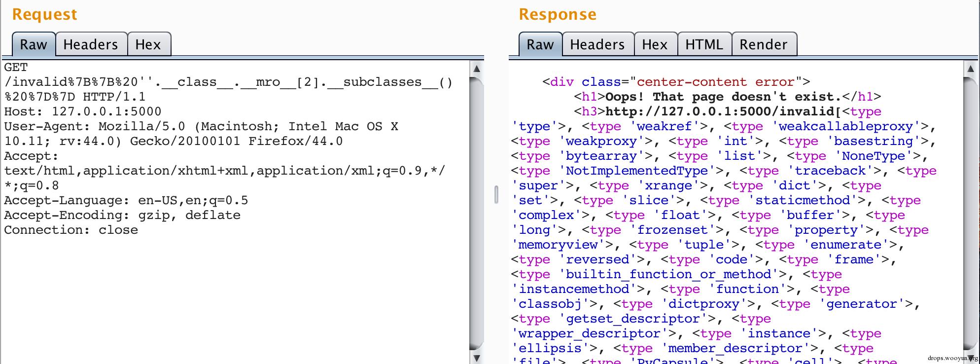Click 'NotImplementedType' in the response
This screenshot has height=364, width=980.
point(636,171)
